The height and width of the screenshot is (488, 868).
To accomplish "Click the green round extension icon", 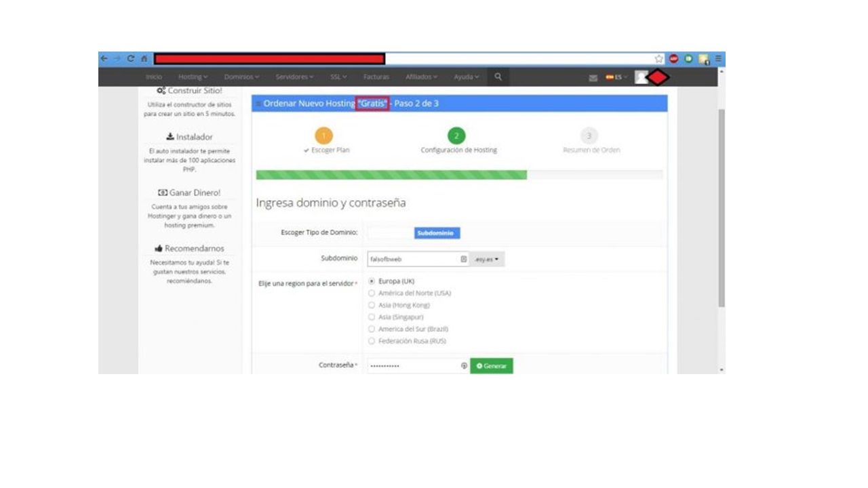I will [x=688, y=59].
